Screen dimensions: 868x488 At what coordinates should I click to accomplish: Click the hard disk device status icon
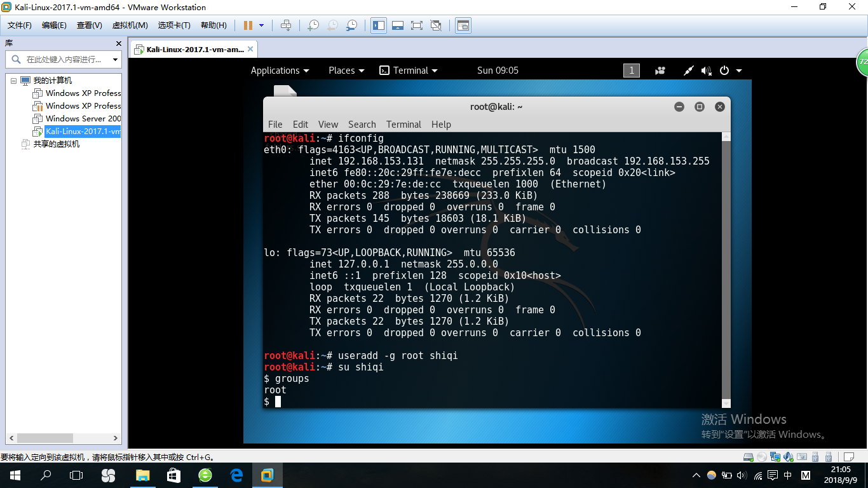749,457
